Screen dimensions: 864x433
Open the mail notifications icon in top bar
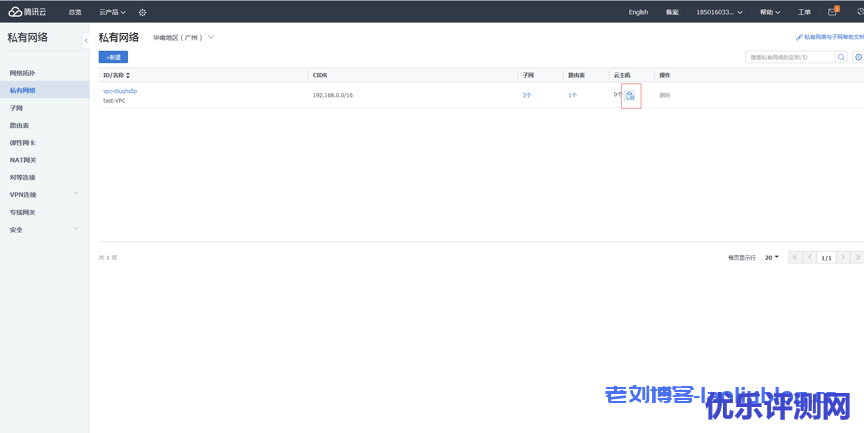pos(832,12)
